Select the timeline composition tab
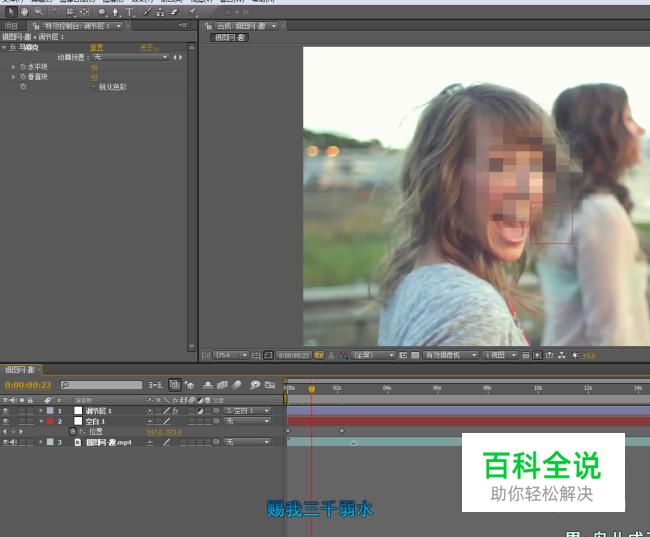Image resolution: width=650 pixels, height=537 pixels. pyautogui.click(x=20, y=369)
